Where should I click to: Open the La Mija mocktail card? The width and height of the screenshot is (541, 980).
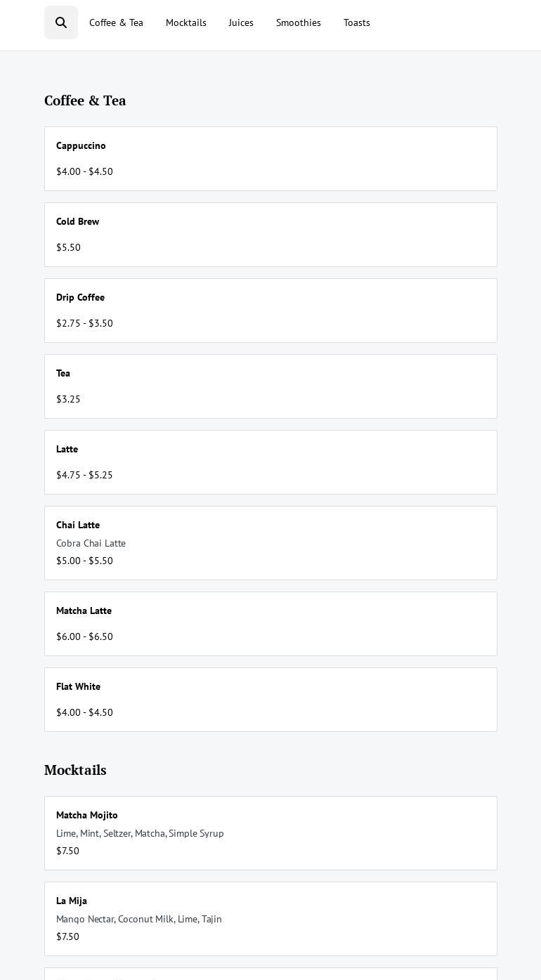[270, 919]
